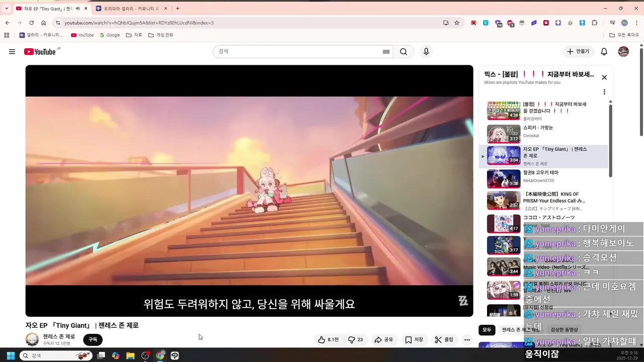Like the video with thumbs up 8.1천

click(x=328, y=340)
